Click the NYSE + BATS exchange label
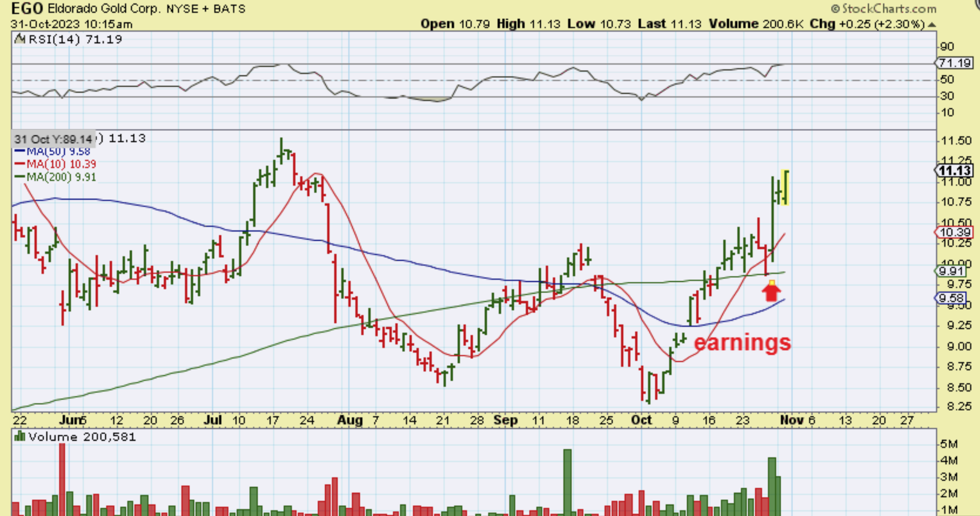The height and width of the screenshot is (516, 980). tap(206, 9)
